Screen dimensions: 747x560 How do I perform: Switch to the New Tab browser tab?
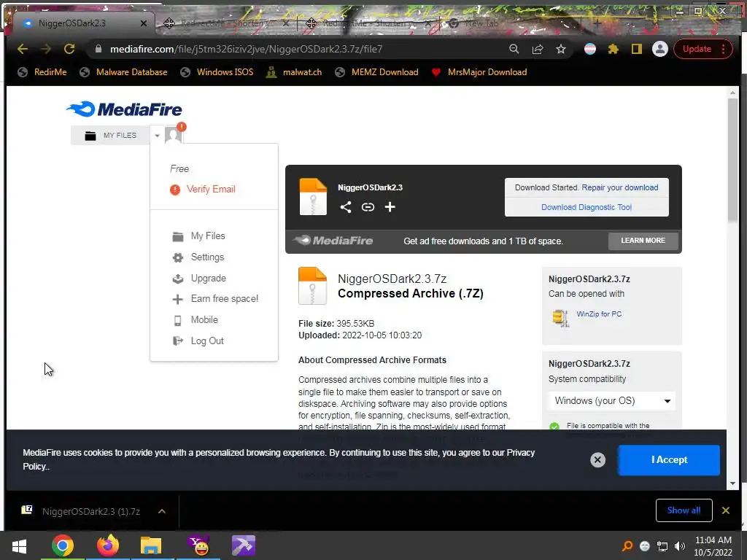point(481,23)
